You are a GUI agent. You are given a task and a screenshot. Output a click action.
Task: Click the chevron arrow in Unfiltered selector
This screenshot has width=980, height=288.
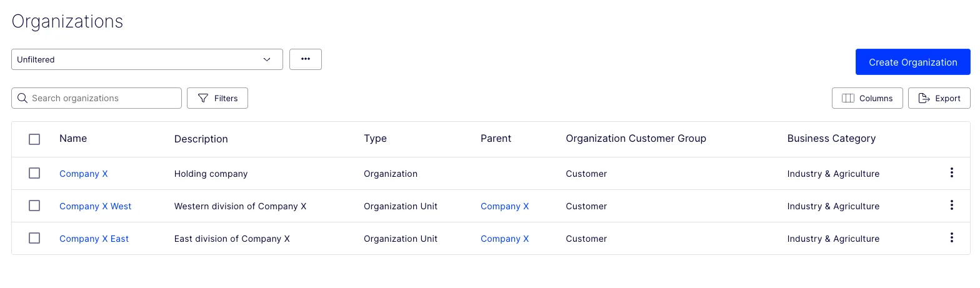pyautogui.click(x=267, y=59)
